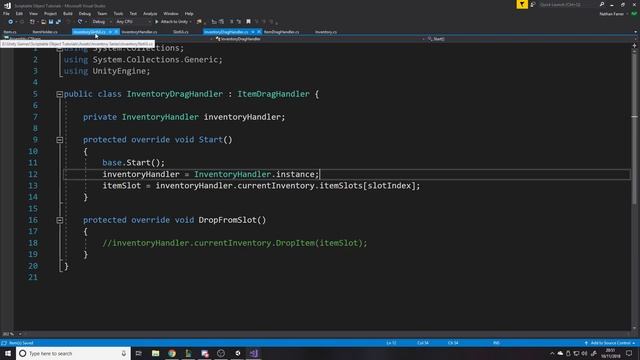The width and height of the screenshot is (640, 360).
Task: Open the tab overflow list dropdown
Action: (635, 32)
